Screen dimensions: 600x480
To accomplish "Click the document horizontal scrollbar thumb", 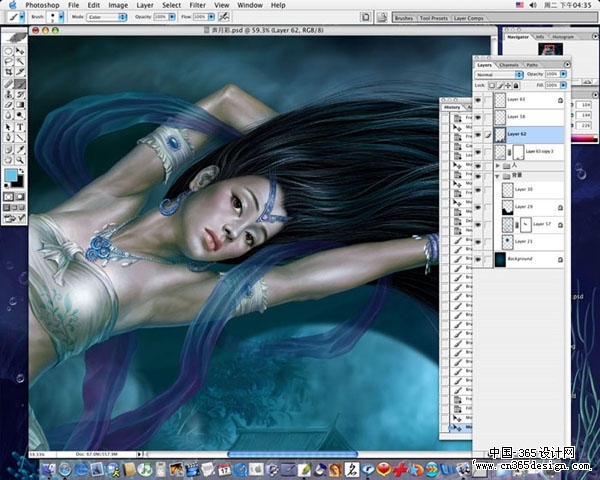I will tap(293, 454).
